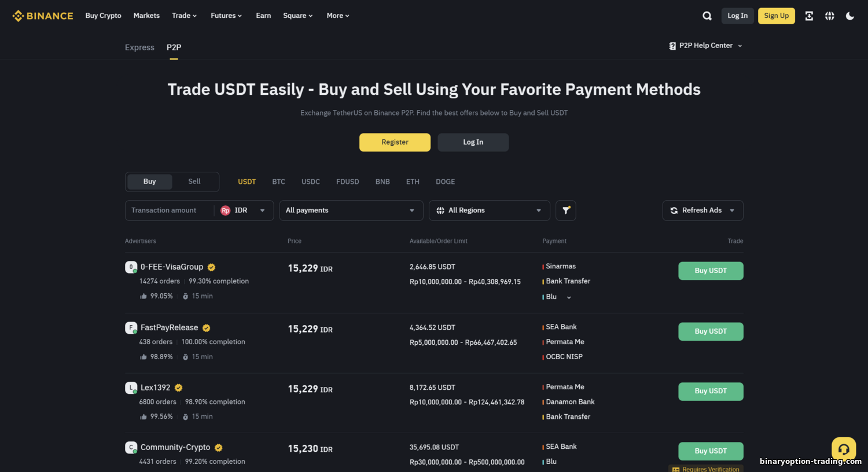Click the P2P Help Center book icon
This screenshot has height=472, width=868.
click(672, 46)
